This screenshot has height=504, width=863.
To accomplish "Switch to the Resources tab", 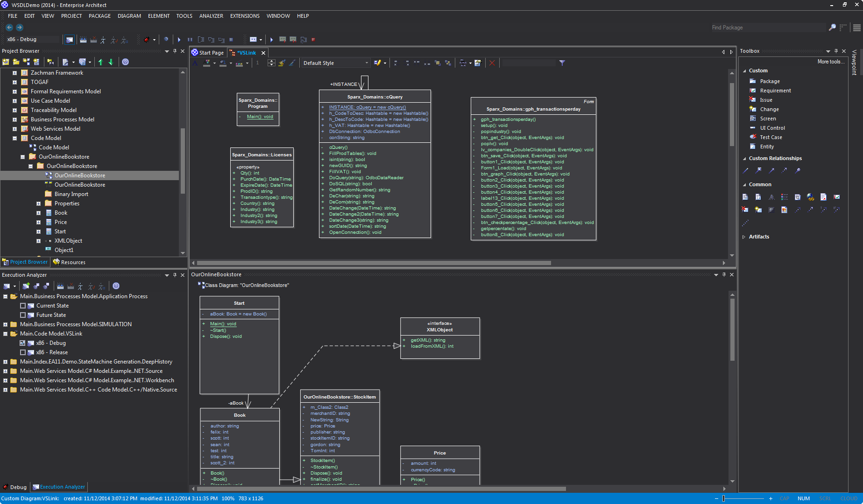I will point(69,262).
